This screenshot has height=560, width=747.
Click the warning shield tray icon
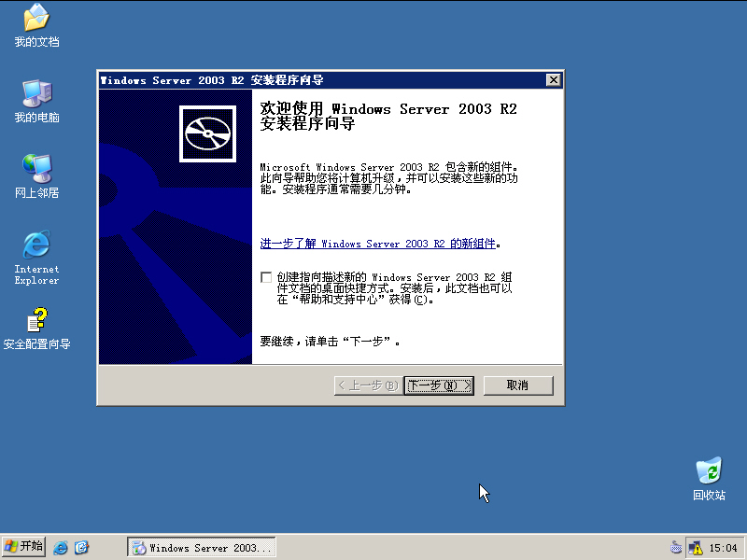tap(696, 548)
